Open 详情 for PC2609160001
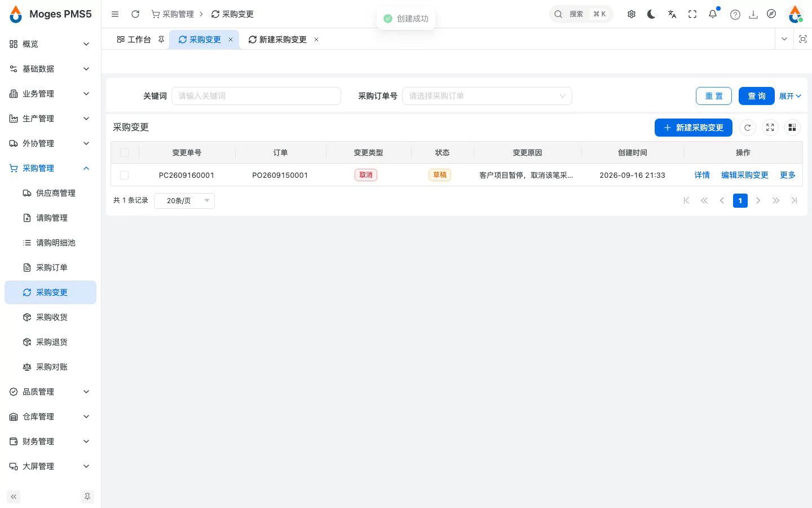Viewport: 812px width, 508px height. click(x=702, y=175)
